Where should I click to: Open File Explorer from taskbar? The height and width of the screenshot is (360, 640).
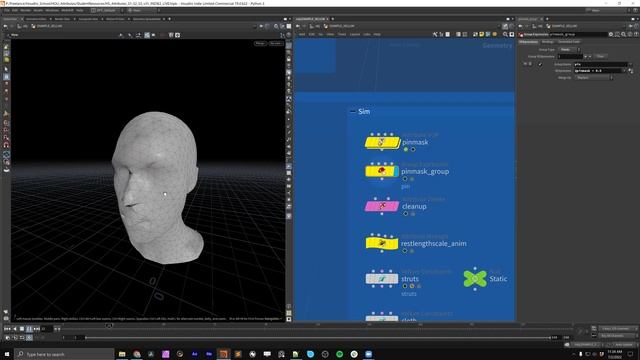click(x=122, y=354)
